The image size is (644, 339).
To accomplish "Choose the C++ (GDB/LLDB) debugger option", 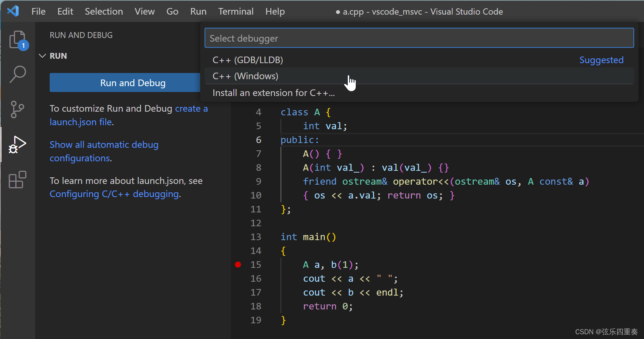I will 419,60.
